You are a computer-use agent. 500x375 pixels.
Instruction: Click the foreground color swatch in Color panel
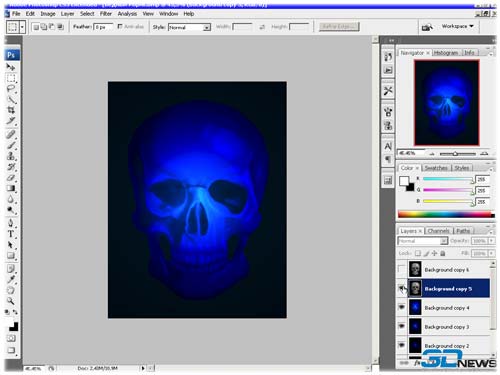(x=404, y=181)
